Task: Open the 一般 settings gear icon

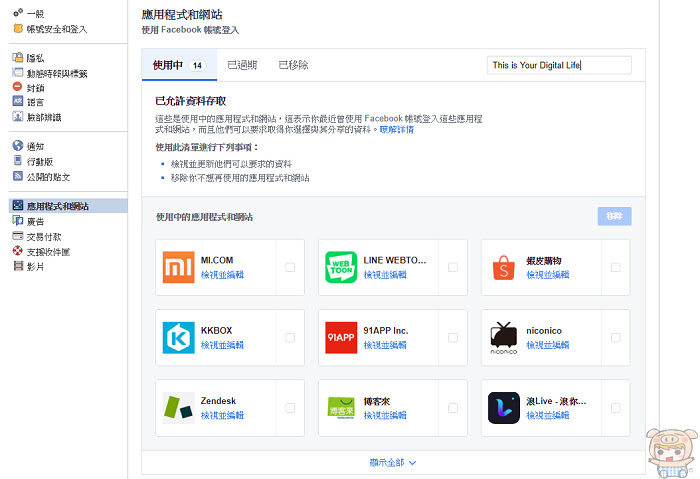Action: tap(18, 13)
